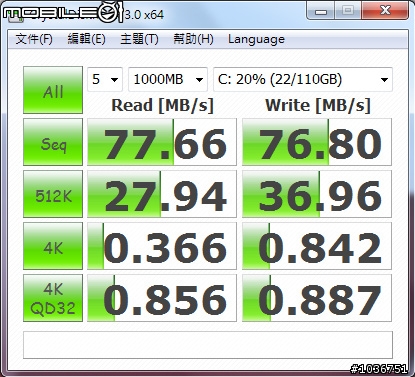Click the 4K QD32 read result 0.856
This screenshot has height=377, width=415.
click(x=162, y=298)
